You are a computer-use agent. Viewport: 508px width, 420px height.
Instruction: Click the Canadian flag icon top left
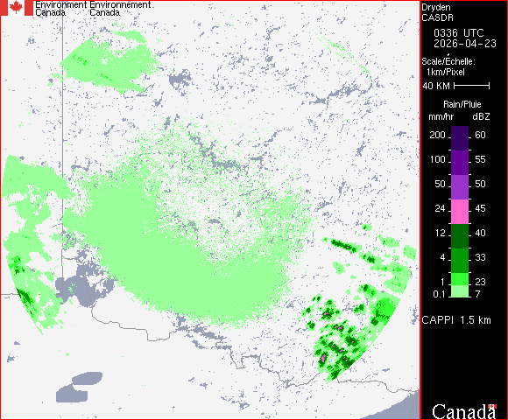[x=17, y=8]
